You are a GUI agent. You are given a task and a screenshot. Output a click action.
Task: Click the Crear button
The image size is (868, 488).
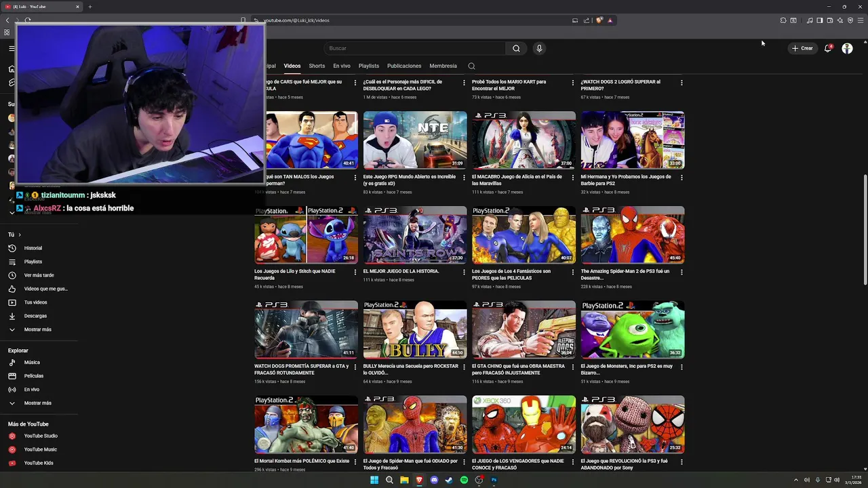[x=802, y=48]
